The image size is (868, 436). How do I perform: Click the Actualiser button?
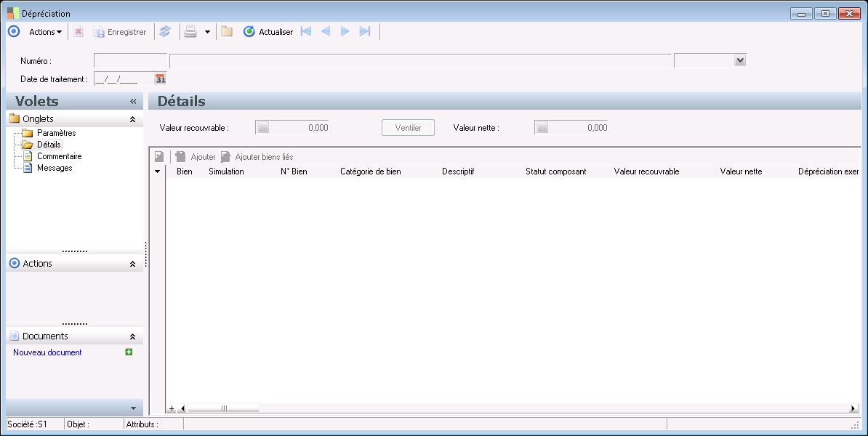pos(268,32)
